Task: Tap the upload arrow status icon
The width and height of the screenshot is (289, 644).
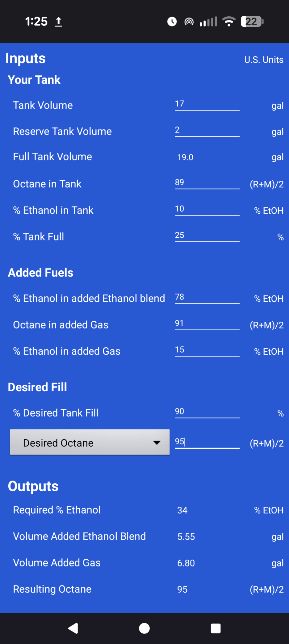Action: [58, 22]
